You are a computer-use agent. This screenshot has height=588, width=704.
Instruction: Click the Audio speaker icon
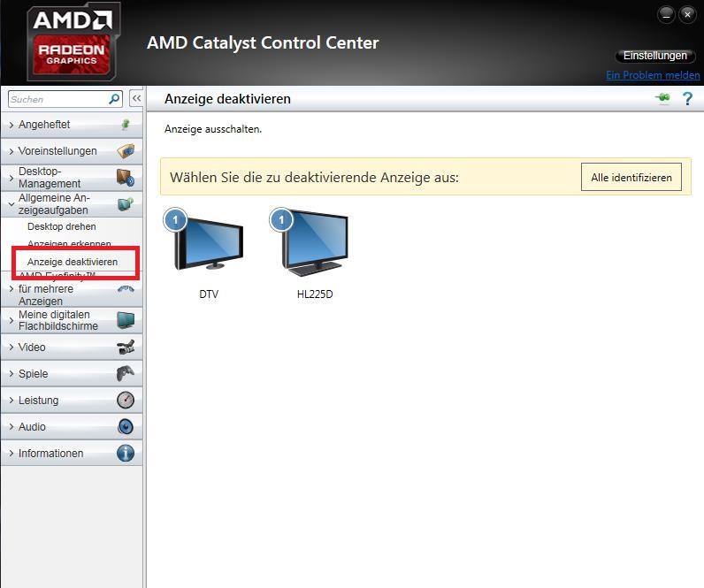(x=126, y=426)
